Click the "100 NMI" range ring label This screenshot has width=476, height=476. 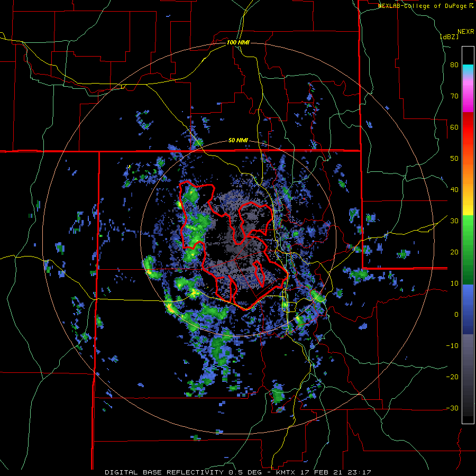click(238, 42)
